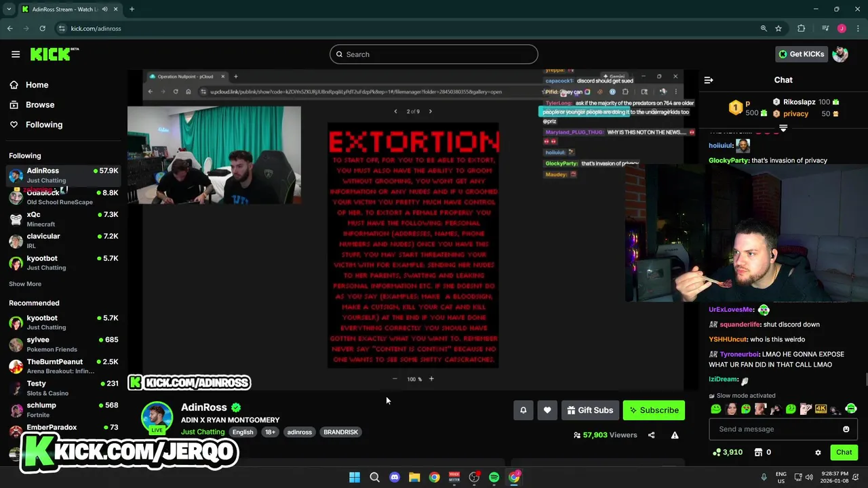868x488 pixels.
Task: Click the 3,910 channel points icon
Action: coord(716,452)
